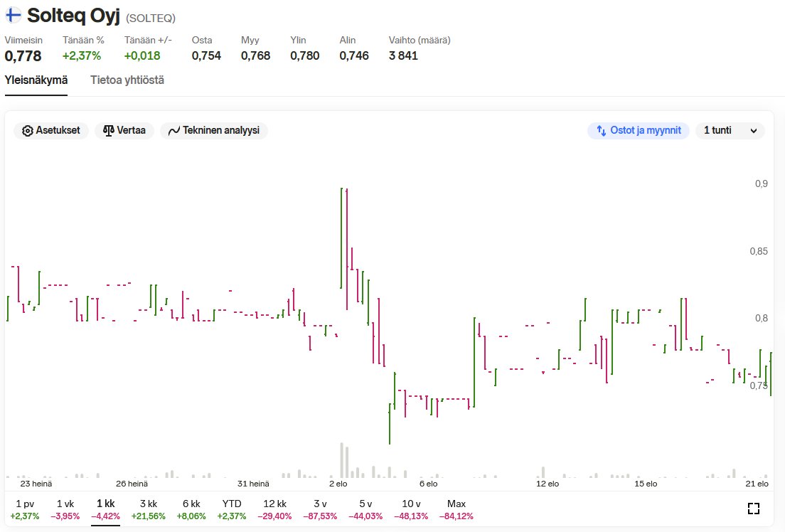
Task: Click the 31 heinä date label
Action: [253, 484]
